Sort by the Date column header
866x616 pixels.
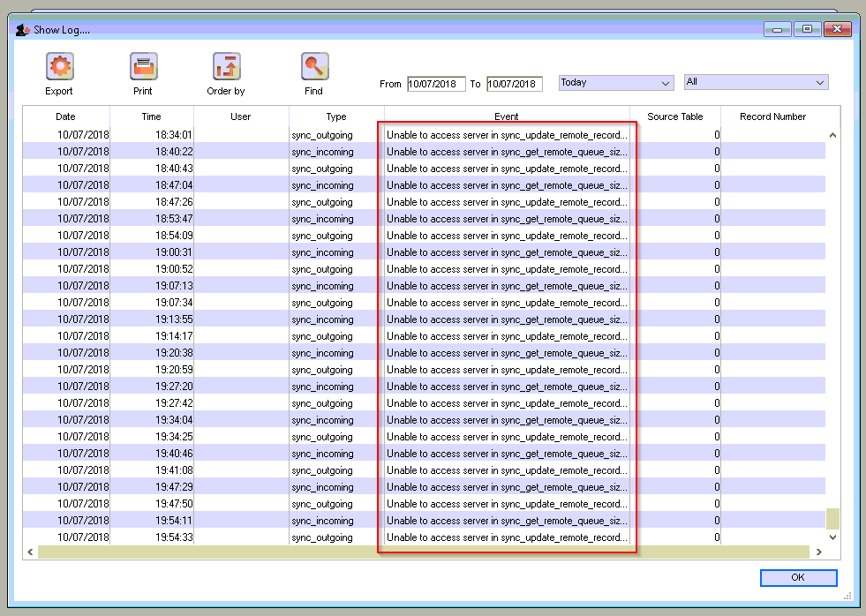66,116
